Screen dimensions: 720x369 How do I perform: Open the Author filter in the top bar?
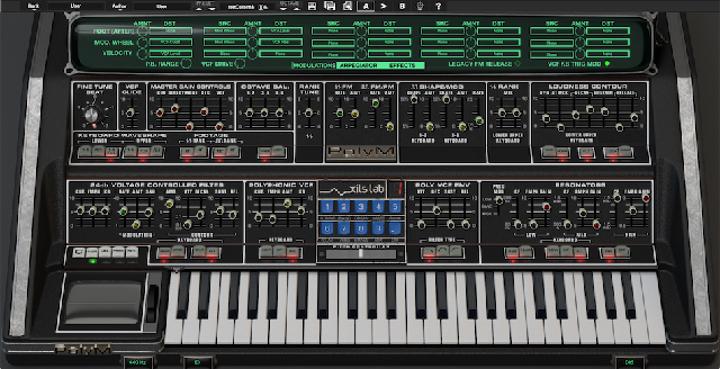click(x=119, y=6)
